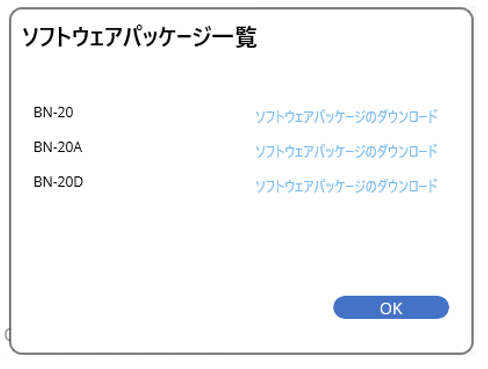The height and width of the screenshot is (369, 488).
Task: Open the first ソフトウェアパッケージのダウンロード link
Action: pyautogui.click(x=346, y=117)
